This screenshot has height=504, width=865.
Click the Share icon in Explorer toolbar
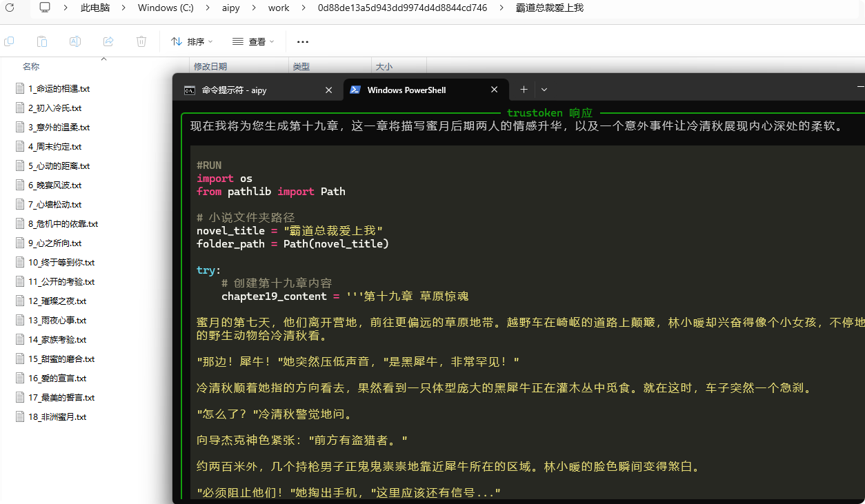pyautogui.click(x=108, y=41)
